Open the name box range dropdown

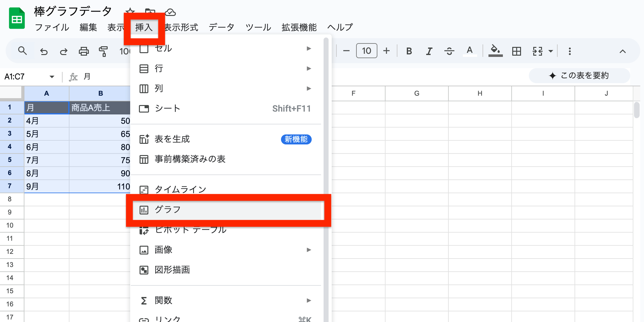51,76
